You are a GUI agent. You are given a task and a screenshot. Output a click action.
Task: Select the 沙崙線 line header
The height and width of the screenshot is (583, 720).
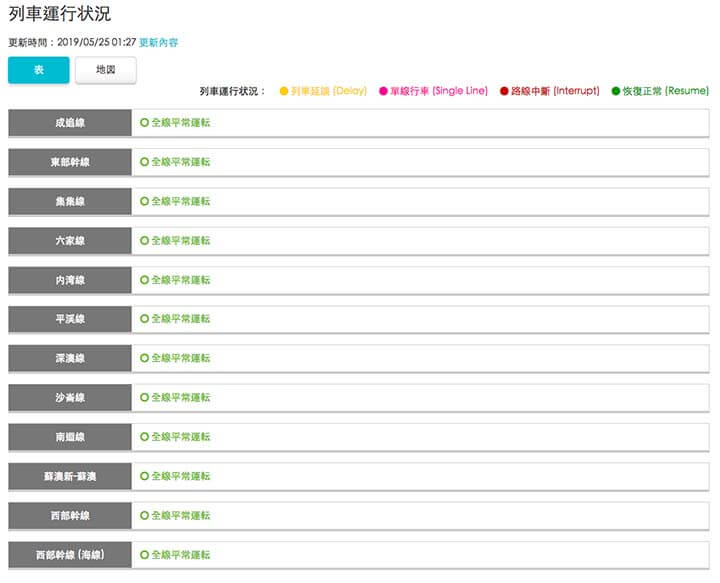[70, 397]
